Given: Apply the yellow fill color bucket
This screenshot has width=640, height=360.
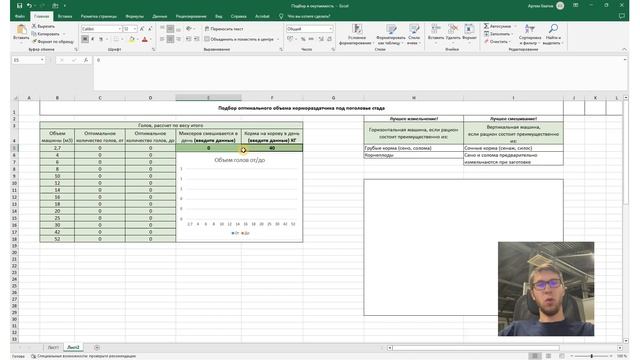Looking at the screenshot, I should point(131,39).
